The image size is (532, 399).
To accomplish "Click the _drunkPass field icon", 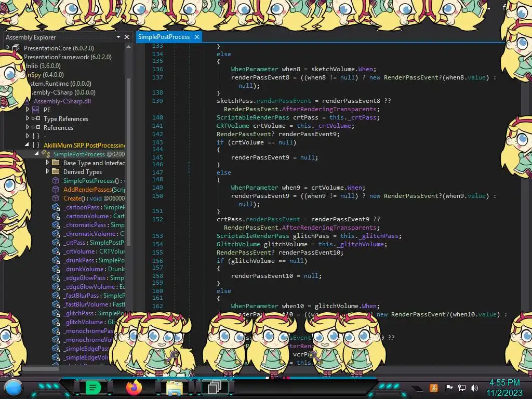I will pyautogui.click(x=56, y=260).
